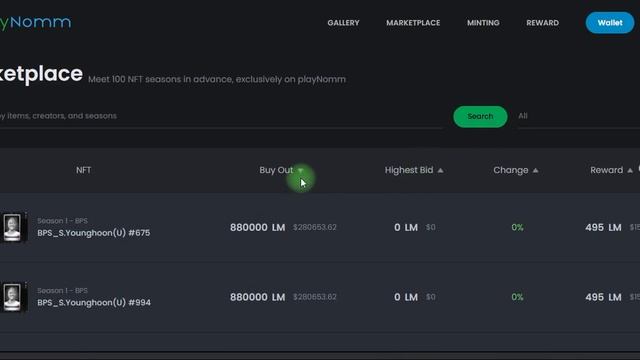Click 0 LM highest bid for #675
This screenshot has width=640, height=360.
(x=406, y=227)
